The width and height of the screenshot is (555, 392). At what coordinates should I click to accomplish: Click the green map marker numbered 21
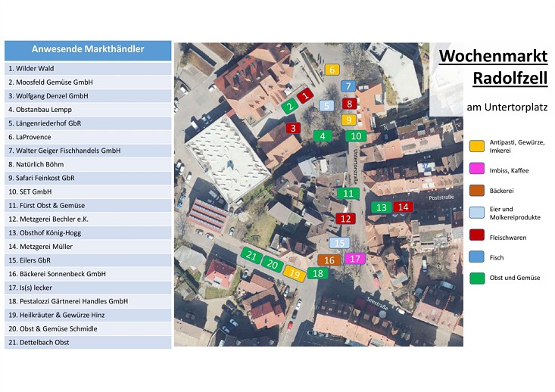tap(251, 257)
